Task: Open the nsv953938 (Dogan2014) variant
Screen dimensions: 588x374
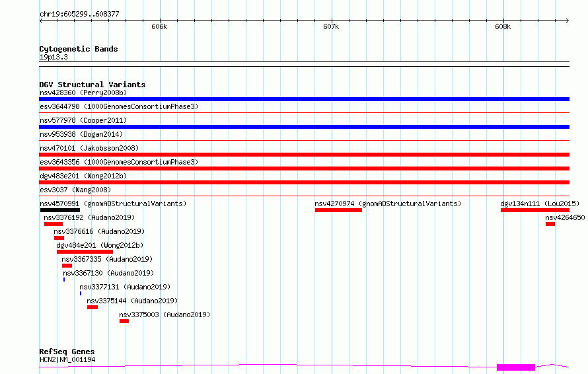Action: pos(81,134)
